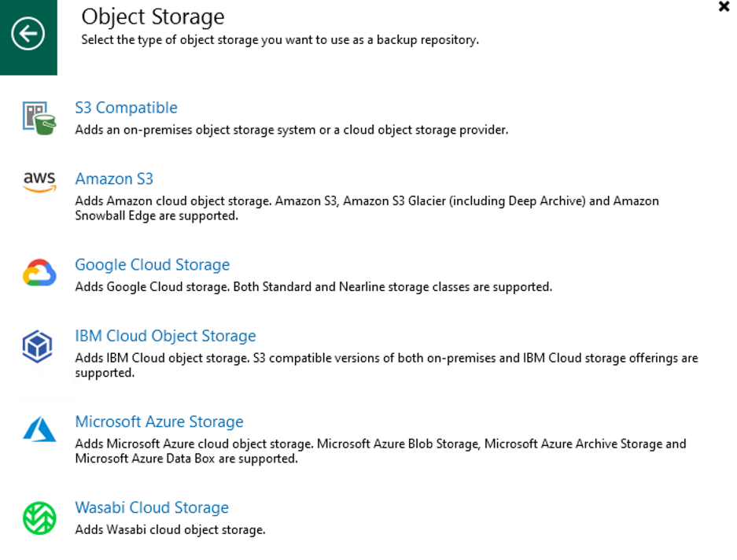Click the IBM Cloud storage offerings description
The image size is (737, 560).
(x=385, y=366)
